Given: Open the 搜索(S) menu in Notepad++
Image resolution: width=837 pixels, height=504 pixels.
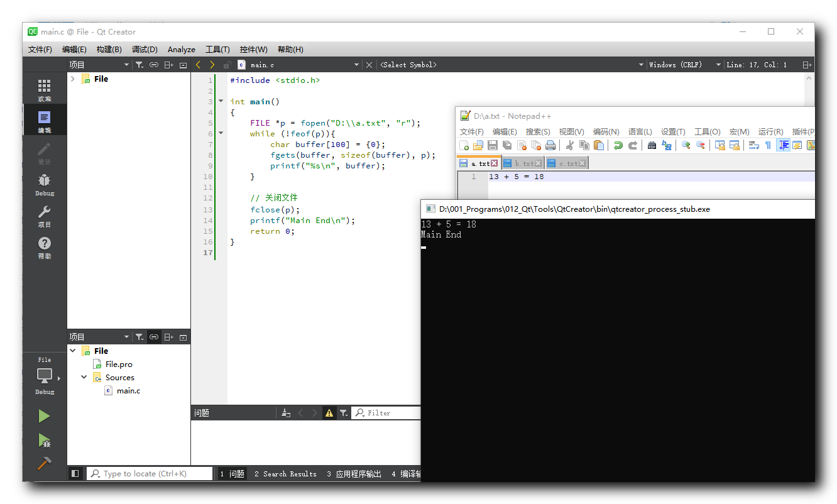Looking at the screenshot, I should click(x=538, y=131).
